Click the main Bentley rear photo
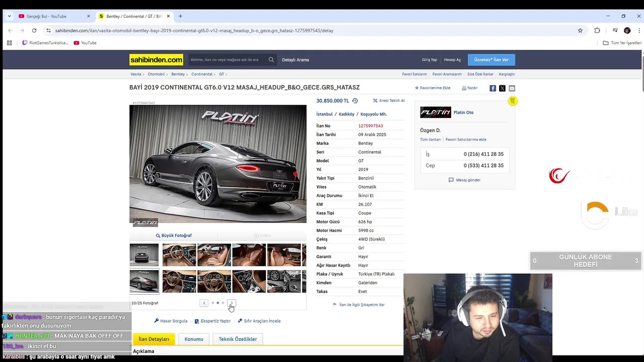The image size is (644, 362). 218,164
